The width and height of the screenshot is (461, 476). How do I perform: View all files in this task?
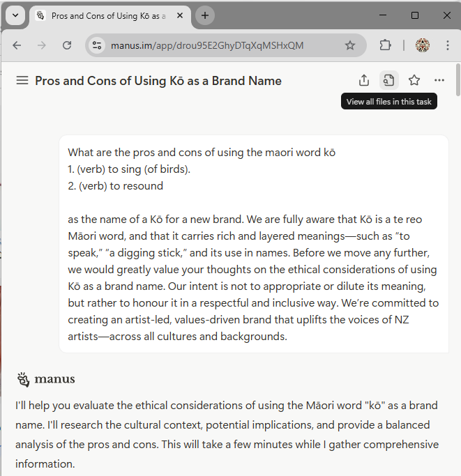[x=389, y=80]
